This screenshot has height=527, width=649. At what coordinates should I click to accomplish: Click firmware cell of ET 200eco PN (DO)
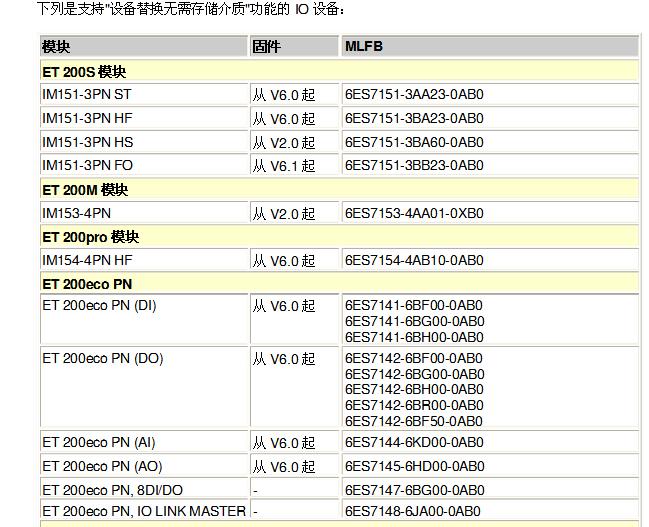click(x=294, y=387)
